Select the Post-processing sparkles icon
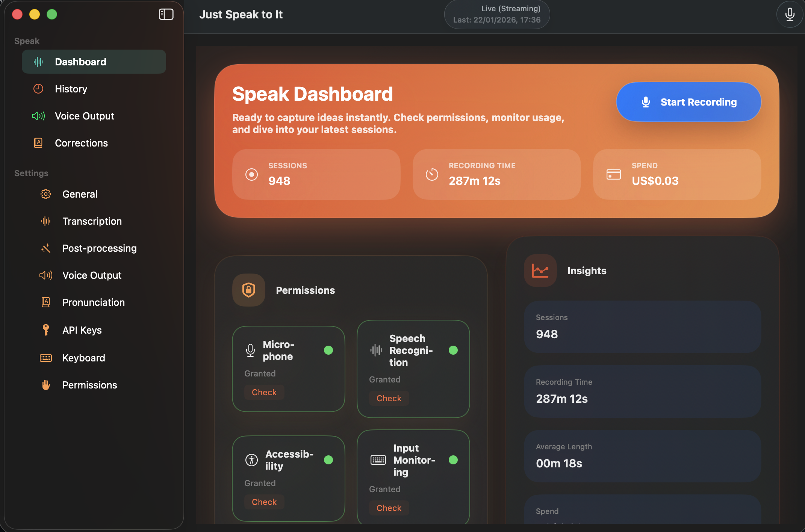Screen dimensions: 805x532 click(45, 248)
